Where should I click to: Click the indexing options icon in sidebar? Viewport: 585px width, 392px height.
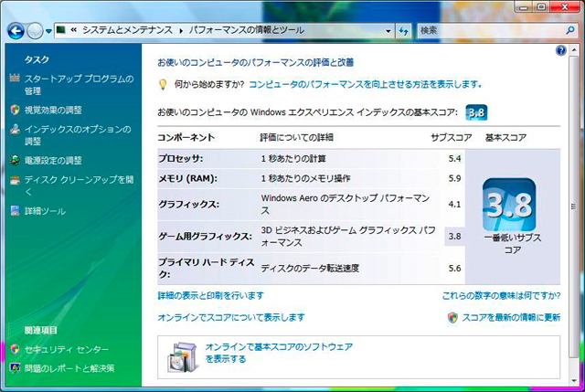tap(15, 129)
